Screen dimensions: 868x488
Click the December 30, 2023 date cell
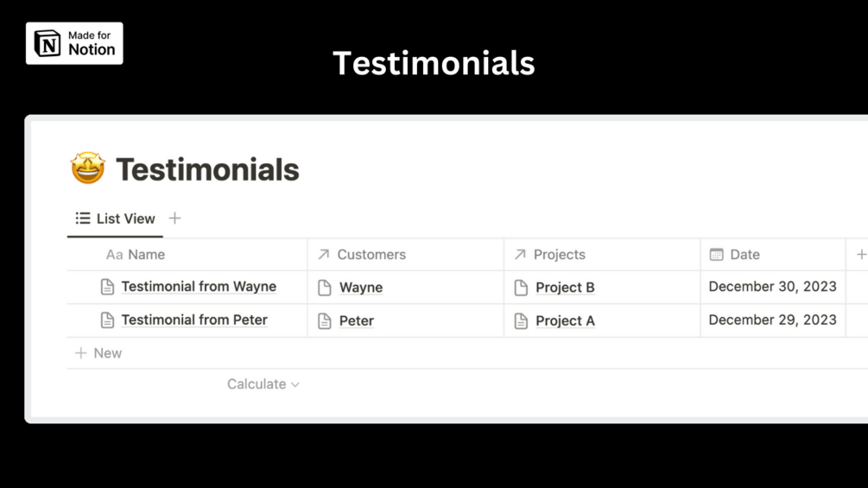(772, 287)
